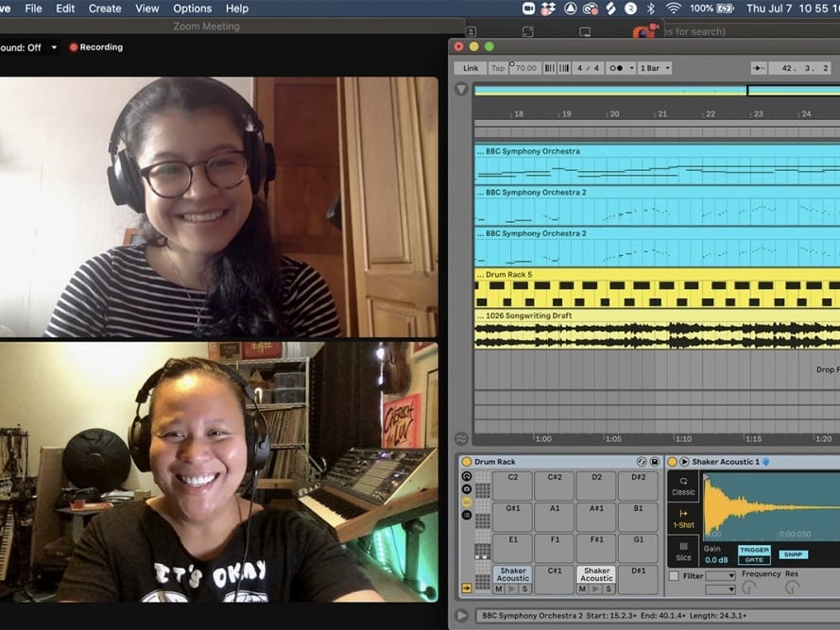Click the Frequency knob
Viewport: 840px width, 630px height.
[x=749, y=587]
